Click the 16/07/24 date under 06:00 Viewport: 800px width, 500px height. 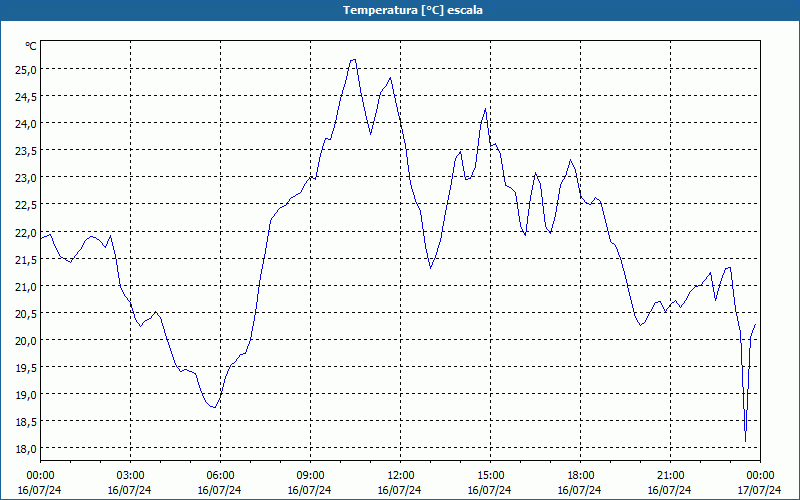point(220,490)
